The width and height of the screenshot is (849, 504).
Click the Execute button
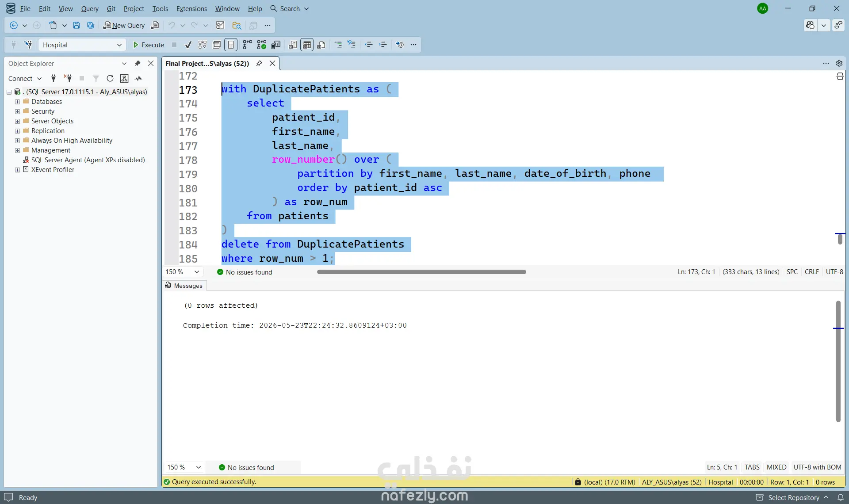149,45
